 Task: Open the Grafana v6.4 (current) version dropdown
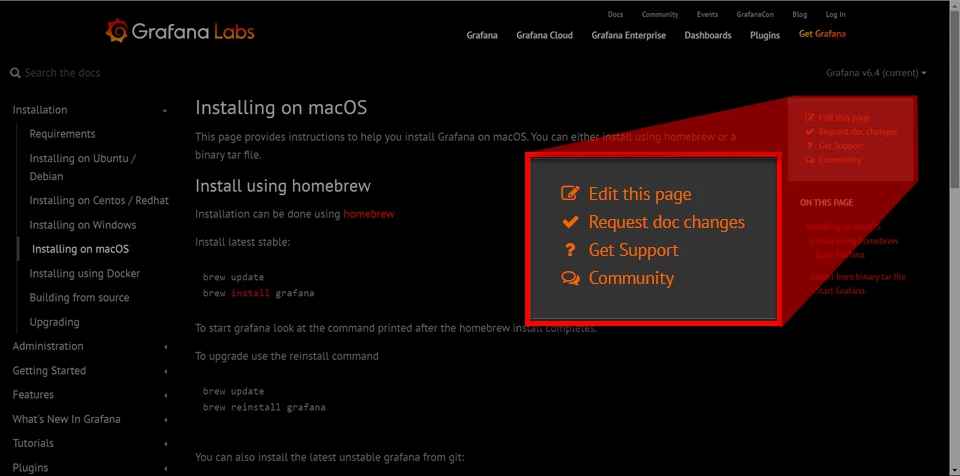pyautogui.click(x=876, y=73)
